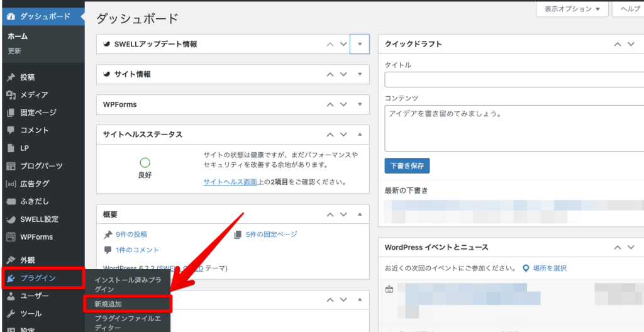Click the grid icon beside ブログパーツ

(x=11, y=166)
